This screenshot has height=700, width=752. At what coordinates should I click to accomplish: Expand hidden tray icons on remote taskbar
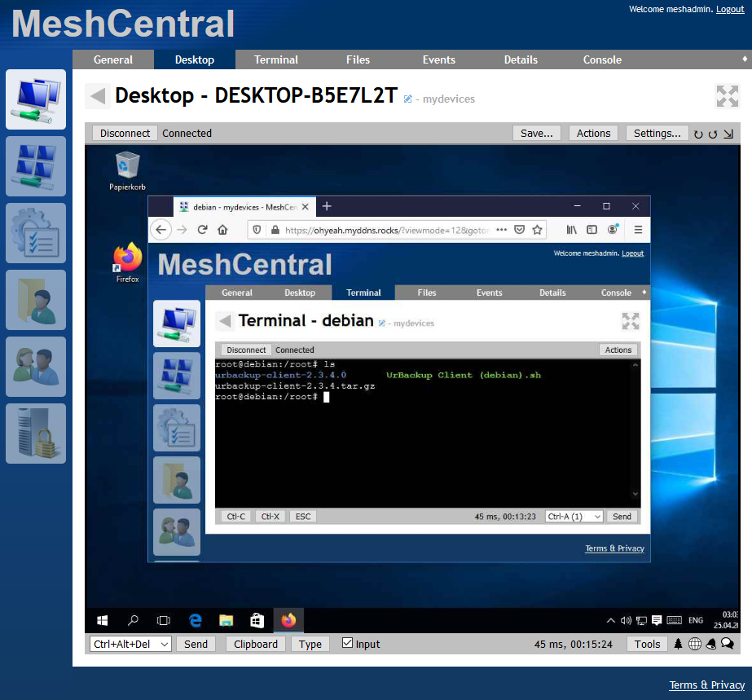(610, 620)
